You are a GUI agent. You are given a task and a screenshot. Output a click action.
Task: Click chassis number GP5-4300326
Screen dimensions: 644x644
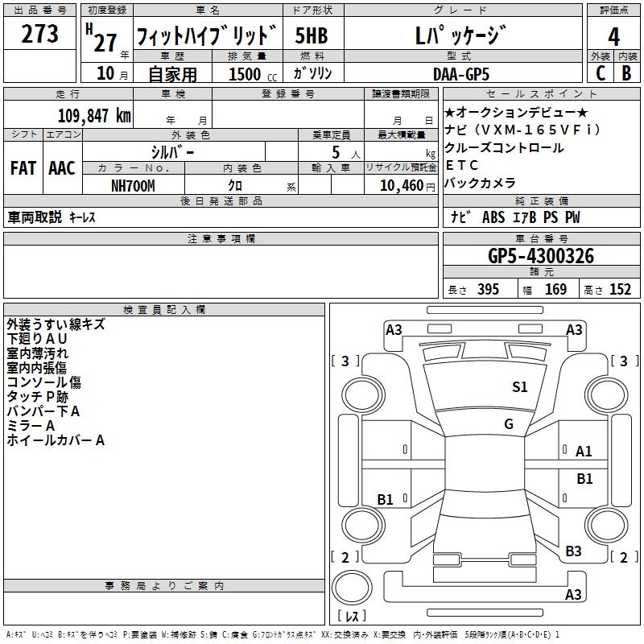pyautogui.click(x=541, y=256)
